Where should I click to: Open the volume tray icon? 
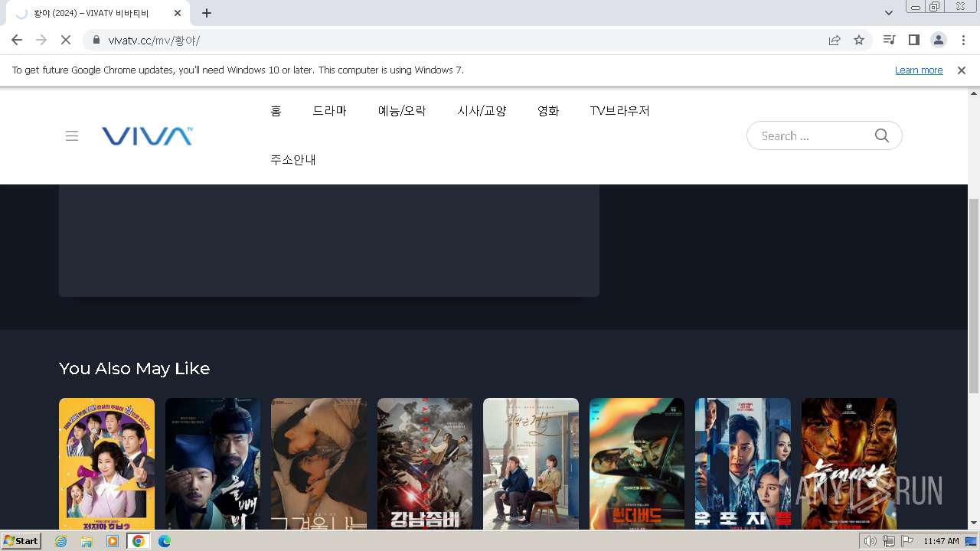click(871, 541)
